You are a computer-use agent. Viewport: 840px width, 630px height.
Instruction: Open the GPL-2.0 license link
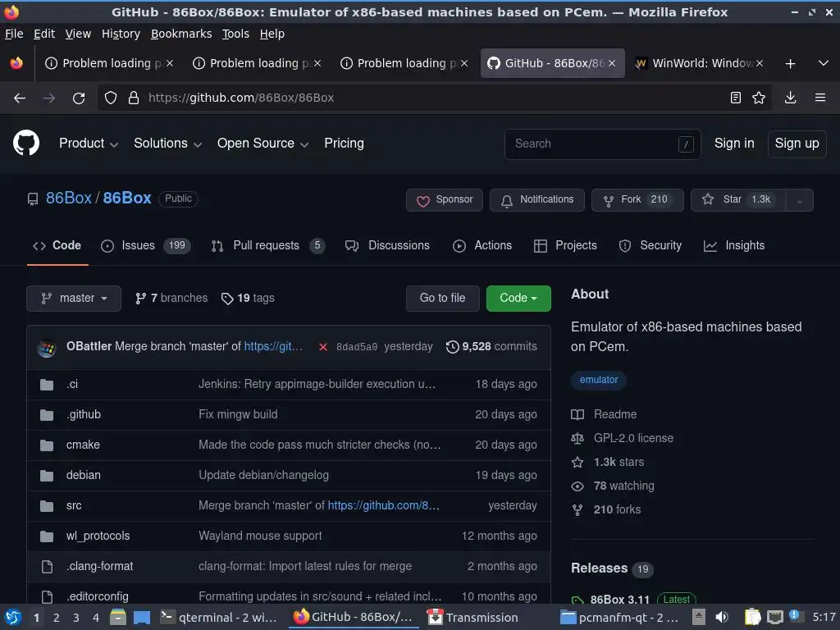pyautogui.click(x=633, y=438)
